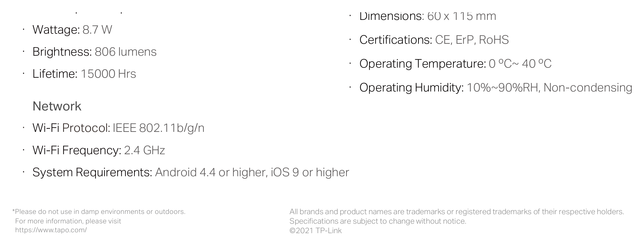Select the System Requirements specification line
Image resolution: width=644 pixels, height=246 pixels.
(x=191, y=172)
